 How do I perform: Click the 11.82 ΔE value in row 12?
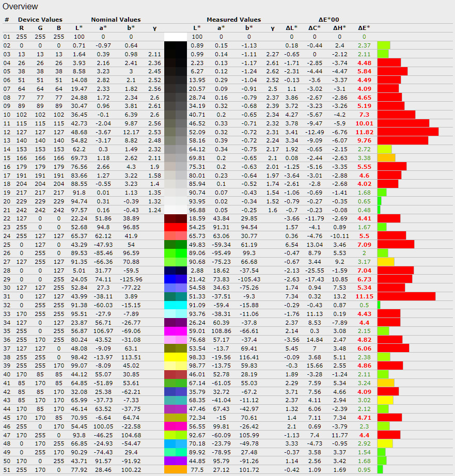(364, 132)
